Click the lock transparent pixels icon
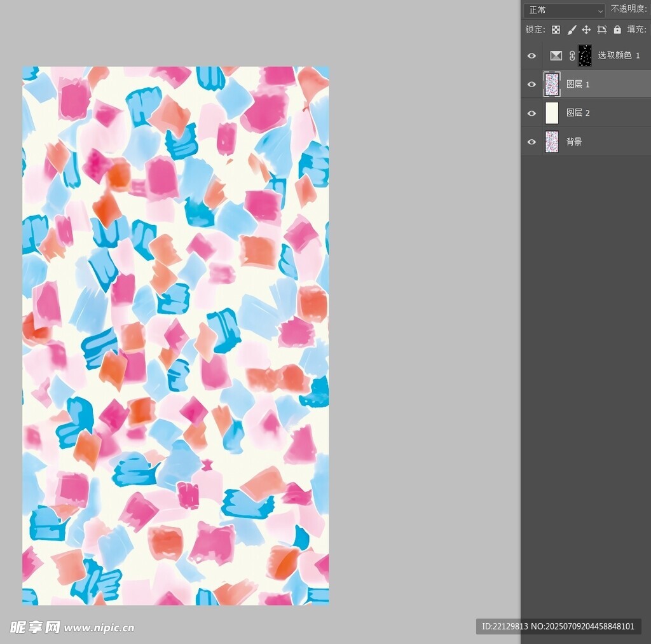 tap(556, 30)
